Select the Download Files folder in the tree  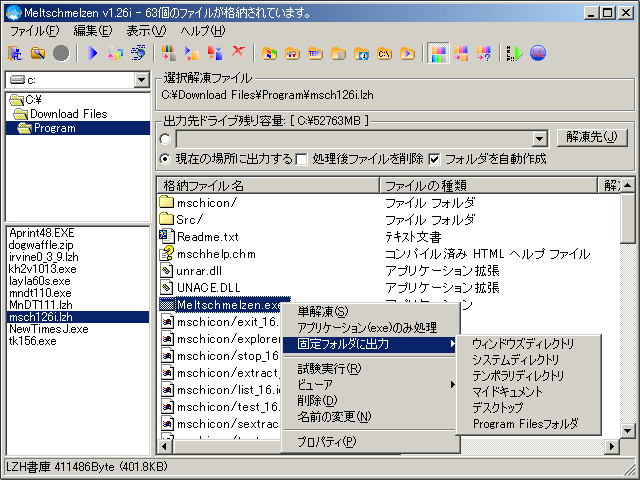point(60,114)
